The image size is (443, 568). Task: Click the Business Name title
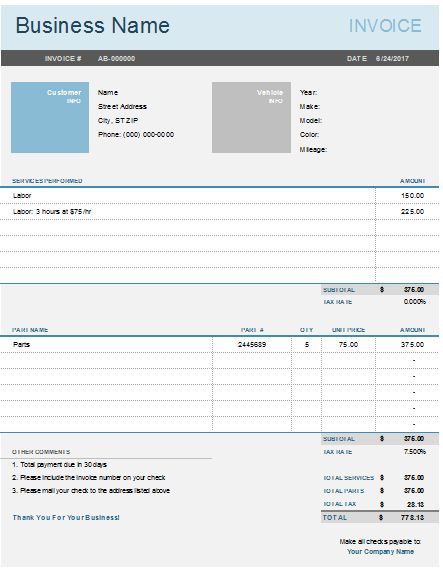(x=93, y=25)
